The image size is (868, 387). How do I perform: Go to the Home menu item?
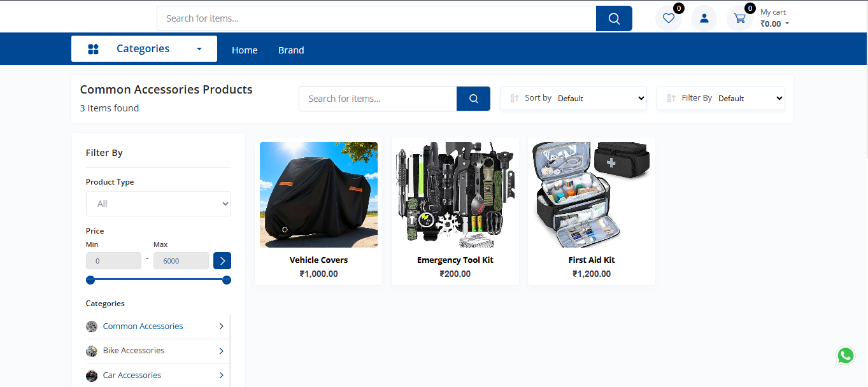pos(245,50)
